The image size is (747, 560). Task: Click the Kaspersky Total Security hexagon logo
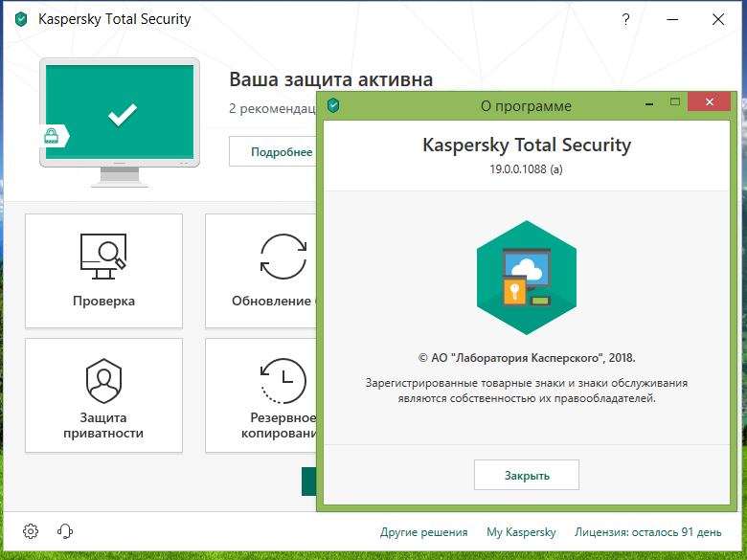527,278
